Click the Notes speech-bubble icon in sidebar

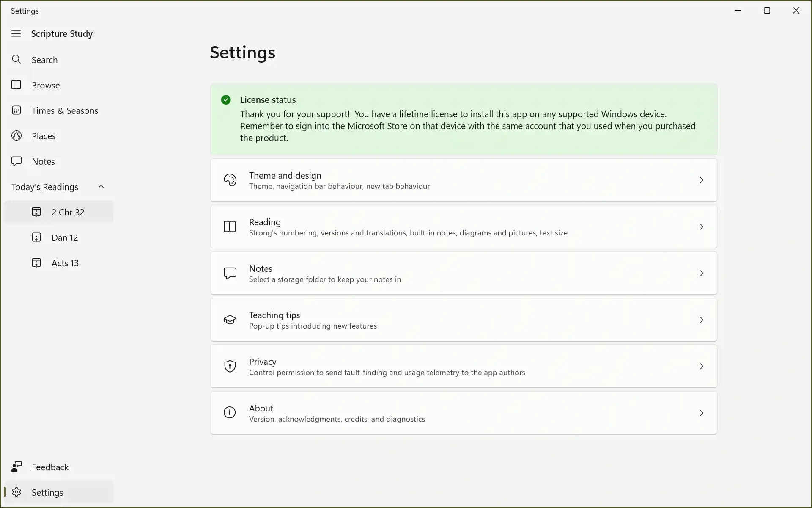(x=16, y=161)
